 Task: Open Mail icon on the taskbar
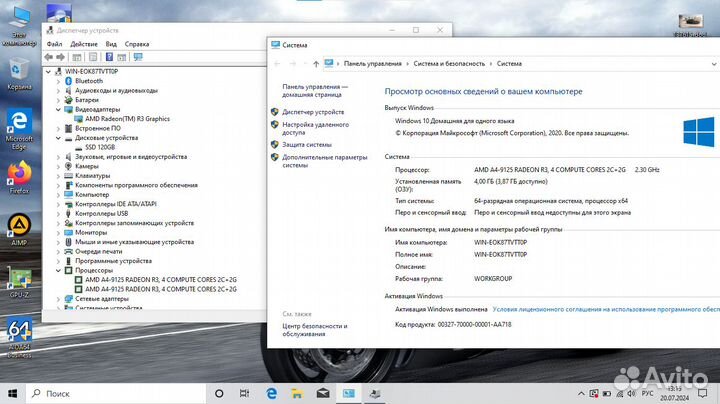[323, 393]
